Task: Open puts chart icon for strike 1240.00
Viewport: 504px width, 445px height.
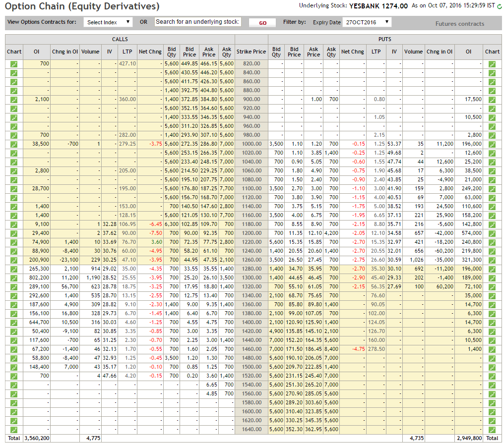Action: click(x=492, y=251)
